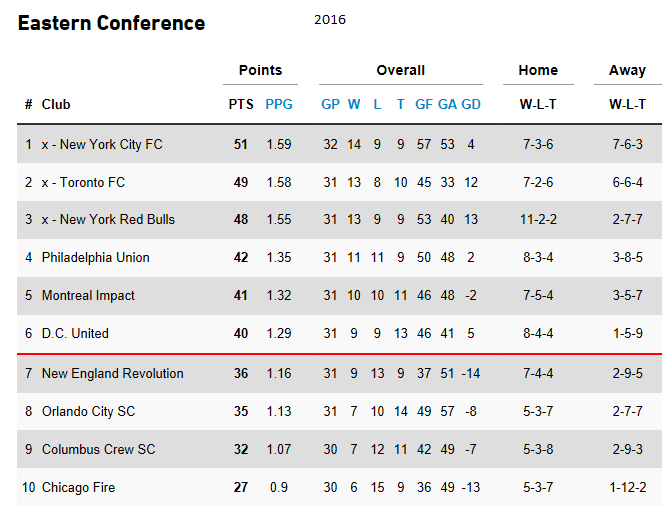This screenshot has width=669, height=521.
Task: Select the New York City FC row
Action: 339,144
